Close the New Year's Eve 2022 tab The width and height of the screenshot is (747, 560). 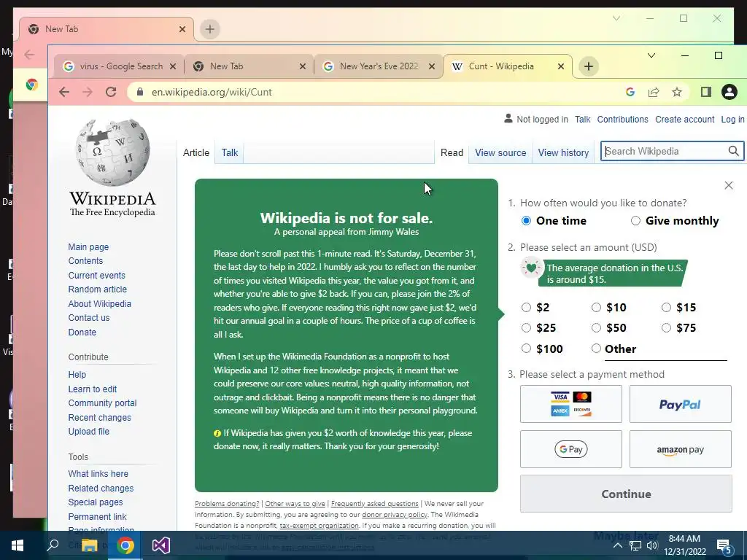(432, 66)
